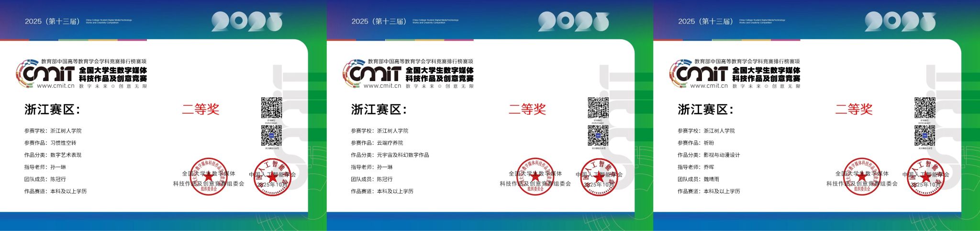
Task: Select the work title 习惯性空转
Action: [63, 143]
